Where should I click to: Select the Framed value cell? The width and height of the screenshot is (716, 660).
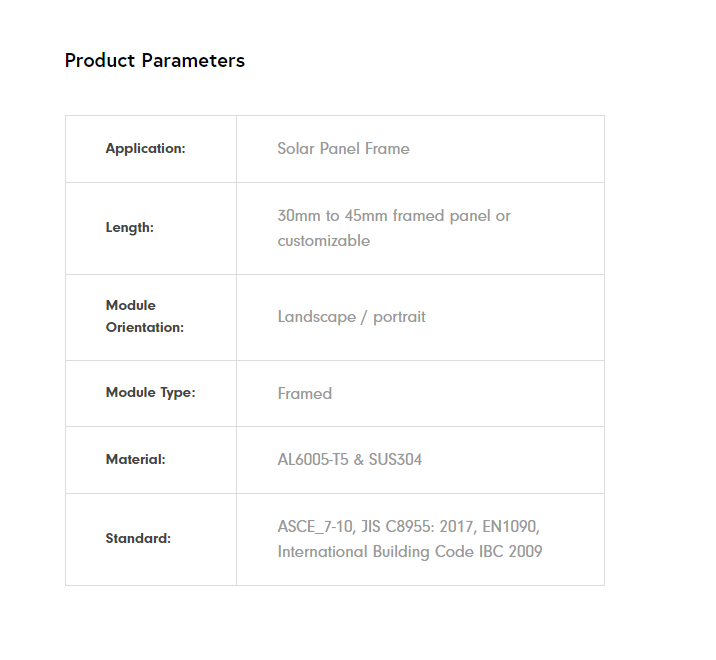coord(304,394)
